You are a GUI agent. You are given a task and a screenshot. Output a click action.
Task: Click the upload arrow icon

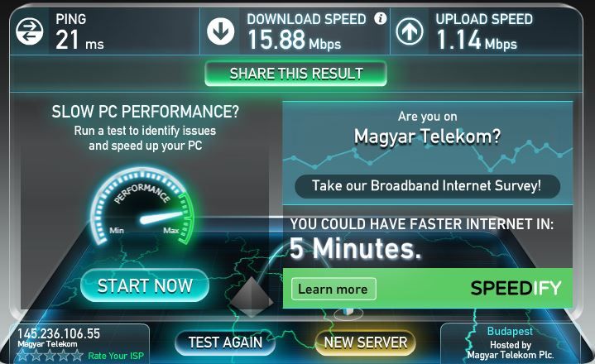tap(410, 31)
